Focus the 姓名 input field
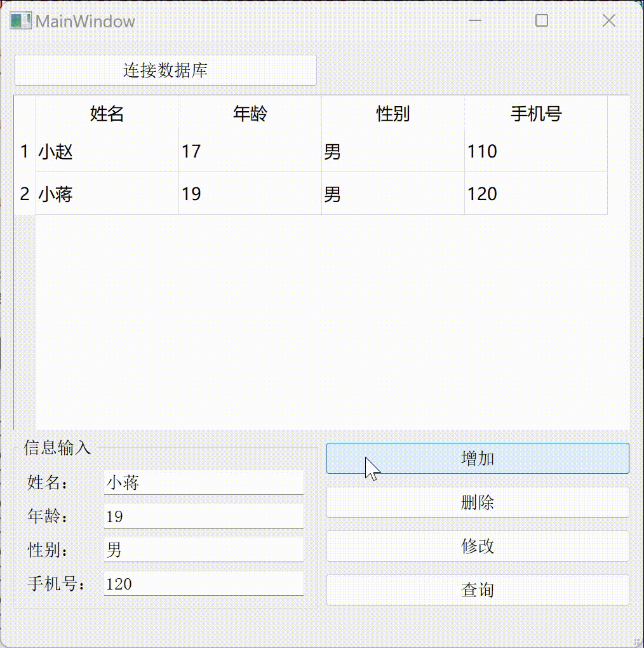 tap(204, 482)
